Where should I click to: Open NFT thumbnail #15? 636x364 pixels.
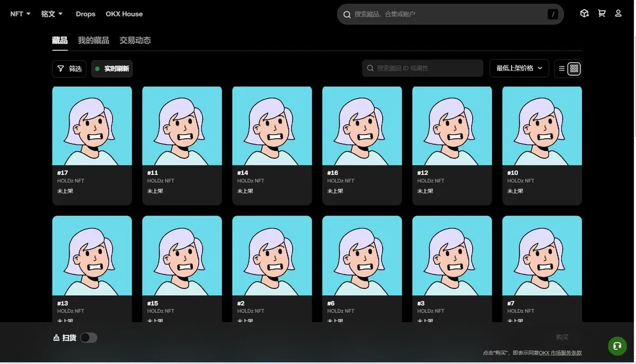coord(182,255)
